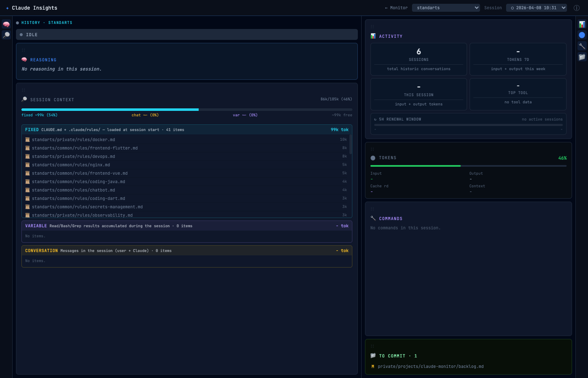Select observability.md row in fixed list

pyautogui.click(x=186, y=215)
